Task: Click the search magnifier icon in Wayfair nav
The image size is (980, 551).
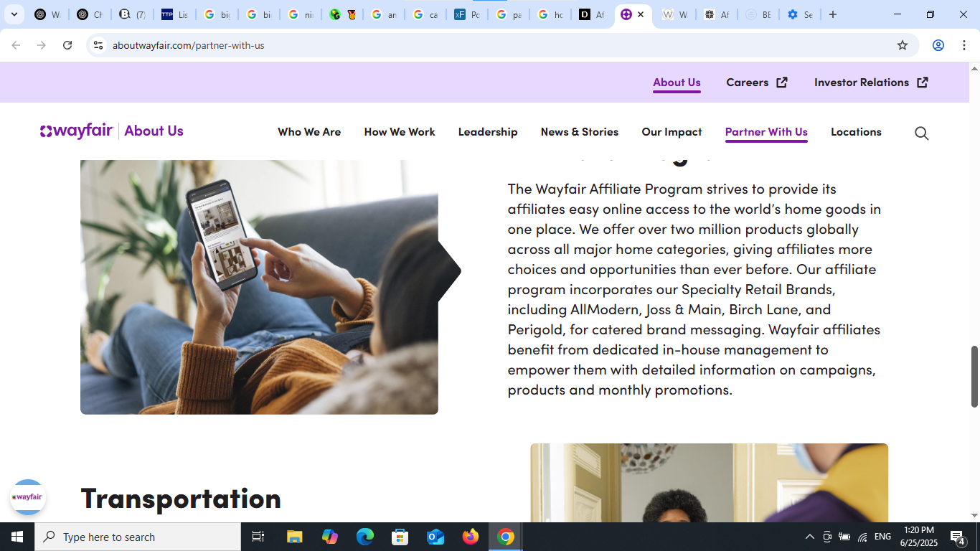Action: coord(921,133)
